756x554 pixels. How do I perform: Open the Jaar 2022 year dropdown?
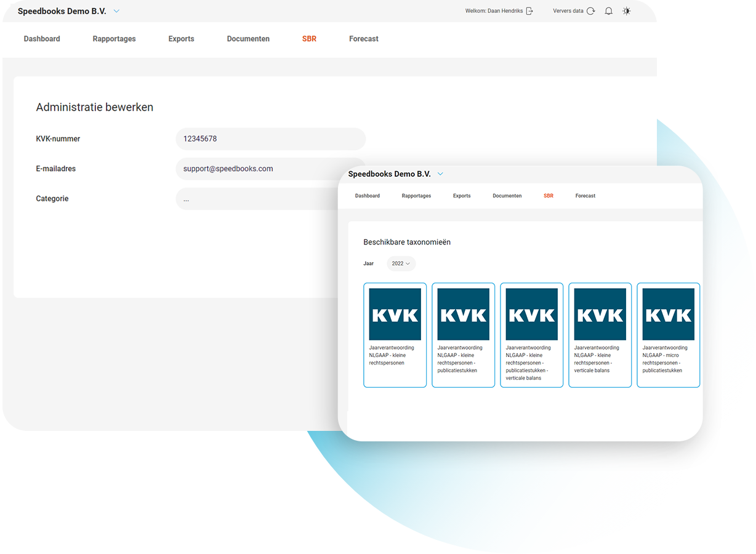pyautogui.click(x=401, y=263)
